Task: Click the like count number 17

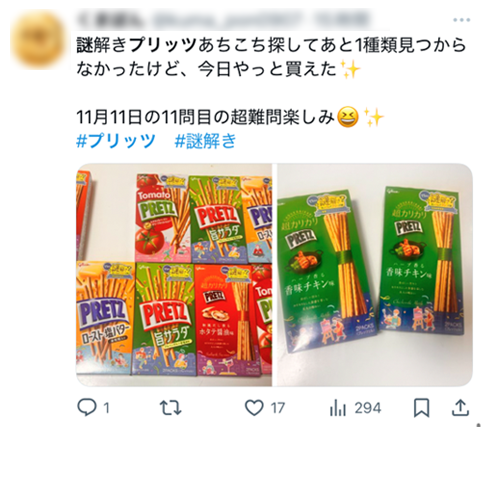Action: point(278,408)
